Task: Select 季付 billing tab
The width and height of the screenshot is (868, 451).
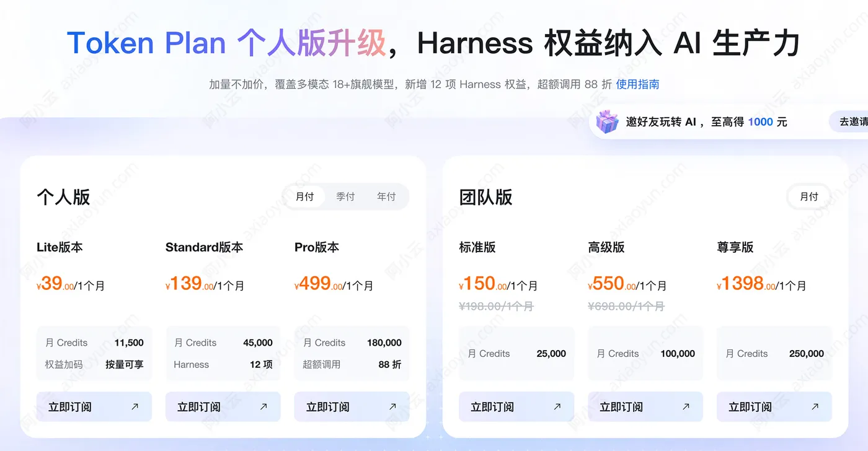Action: pos(345,196)
